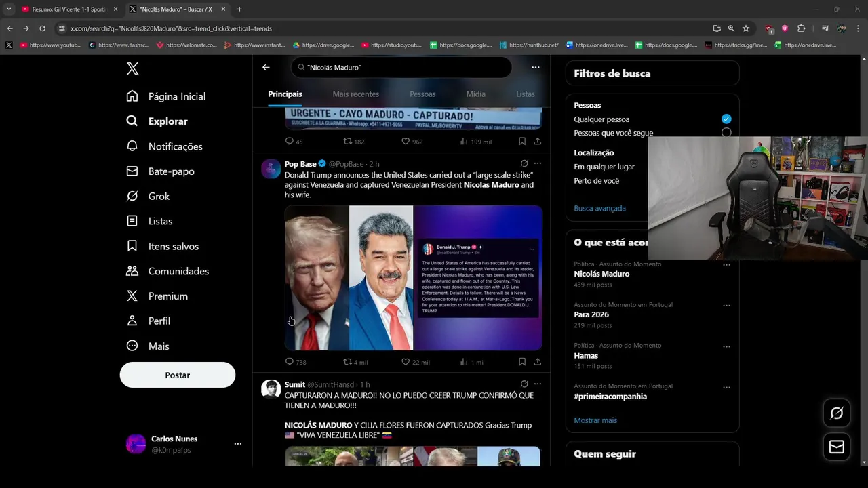Like the post with 962 likes
This screenshot has width=868, height=488.
[x=412, y=142]
